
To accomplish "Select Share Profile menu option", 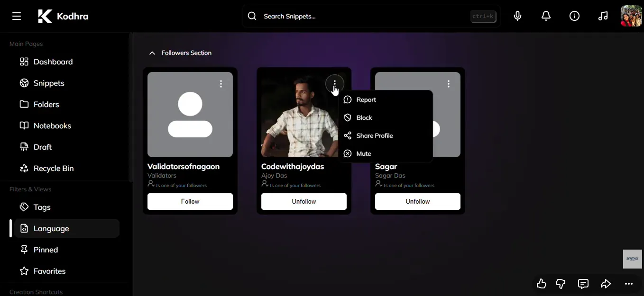I will [x=385, y=136].
